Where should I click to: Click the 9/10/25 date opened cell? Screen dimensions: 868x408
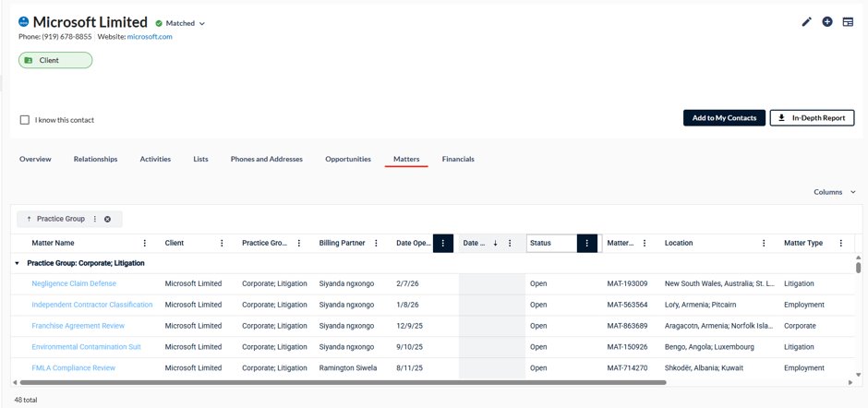click(x=410, y=346)
